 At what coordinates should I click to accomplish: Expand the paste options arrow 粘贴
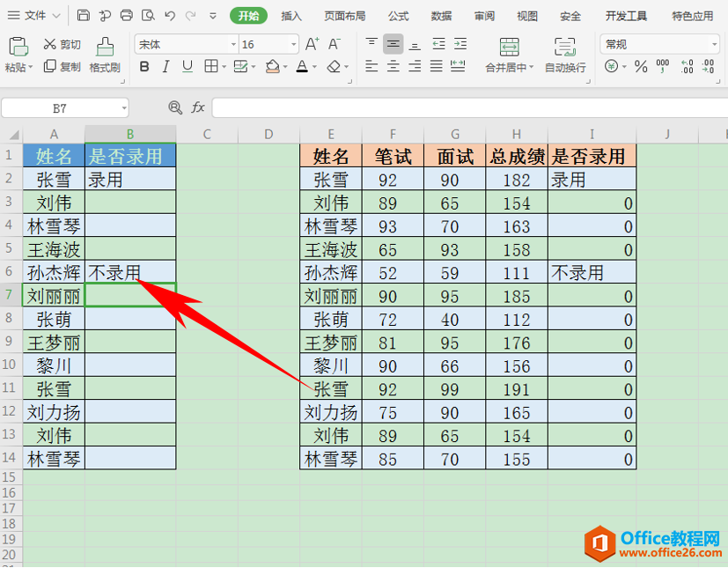(31, 67)
